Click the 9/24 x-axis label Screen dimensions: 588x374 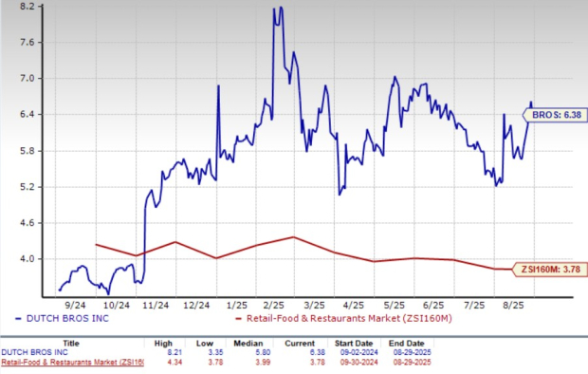[x=76, y=305]
